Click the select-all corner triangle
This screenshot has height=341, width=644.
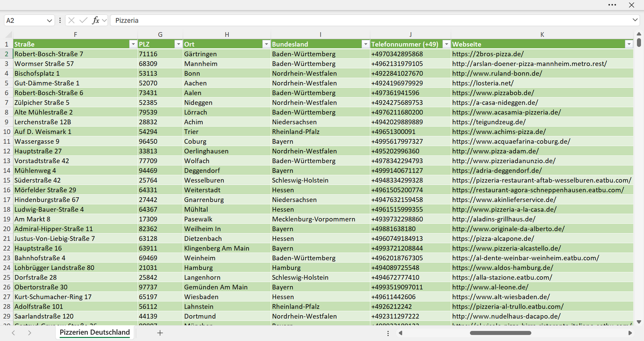(9, 35)
